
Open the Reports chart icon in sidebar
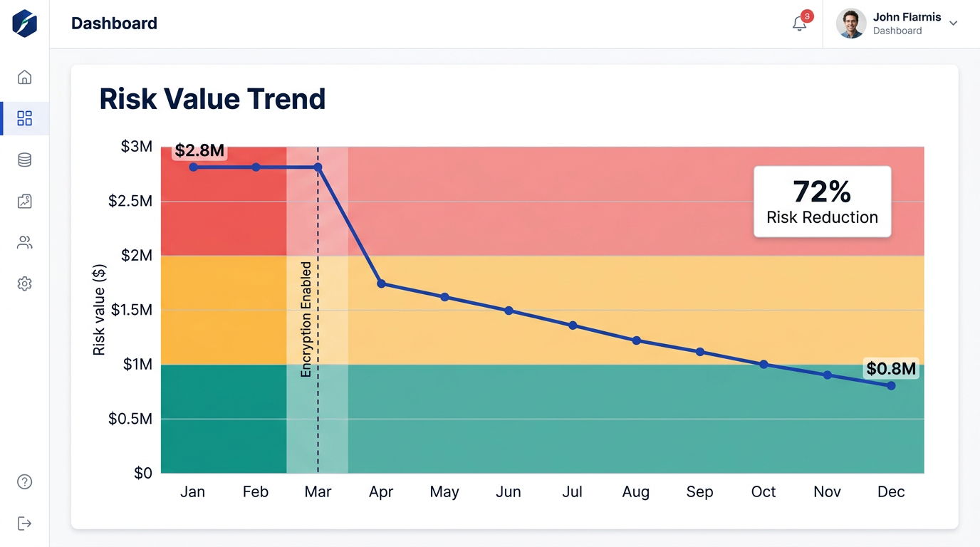(24, 201)
